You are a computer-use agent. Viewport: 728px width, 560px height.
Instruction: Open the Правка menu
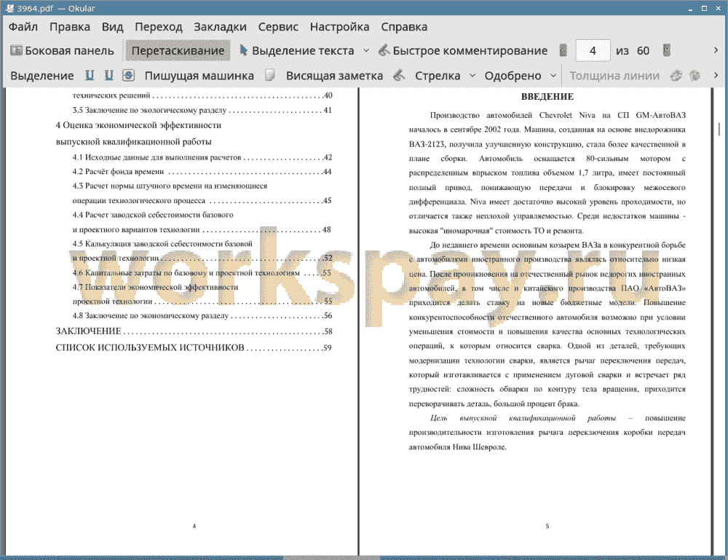tap(70, 27)
